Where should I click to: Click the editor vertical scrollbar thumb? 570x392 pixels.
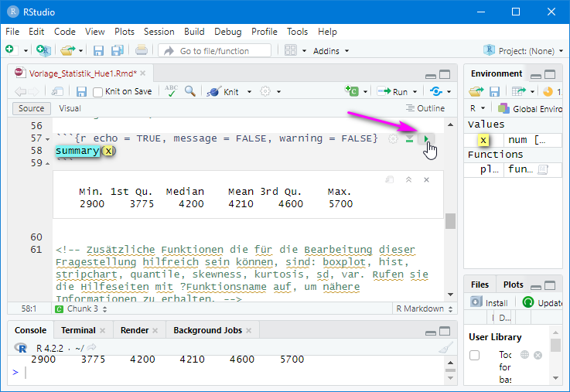[x=450, y=221]
